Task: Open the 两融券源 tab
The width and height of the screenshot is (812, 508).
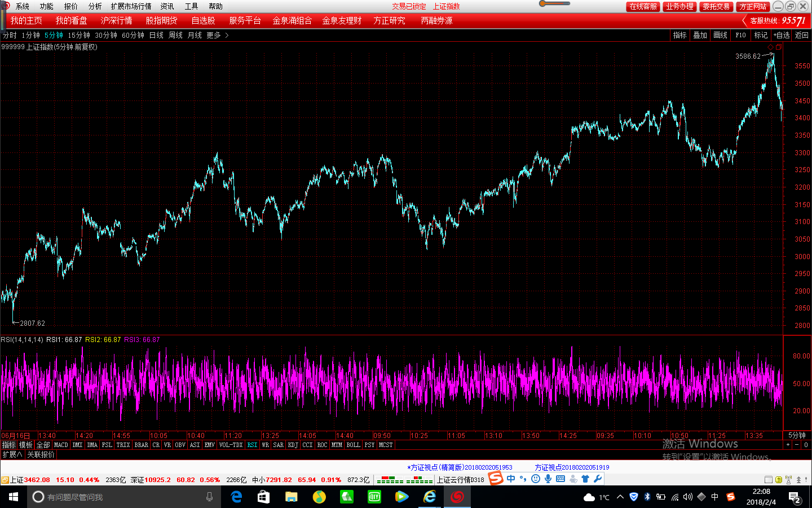Action: point(437,21)
